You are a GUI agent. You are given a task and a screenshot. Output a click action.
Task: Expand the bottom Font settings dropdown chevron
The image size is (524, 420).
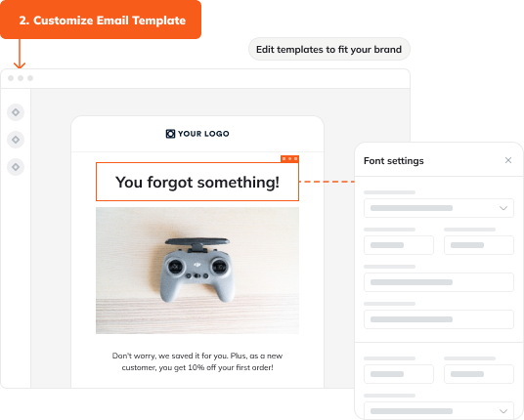pos(503,410)
